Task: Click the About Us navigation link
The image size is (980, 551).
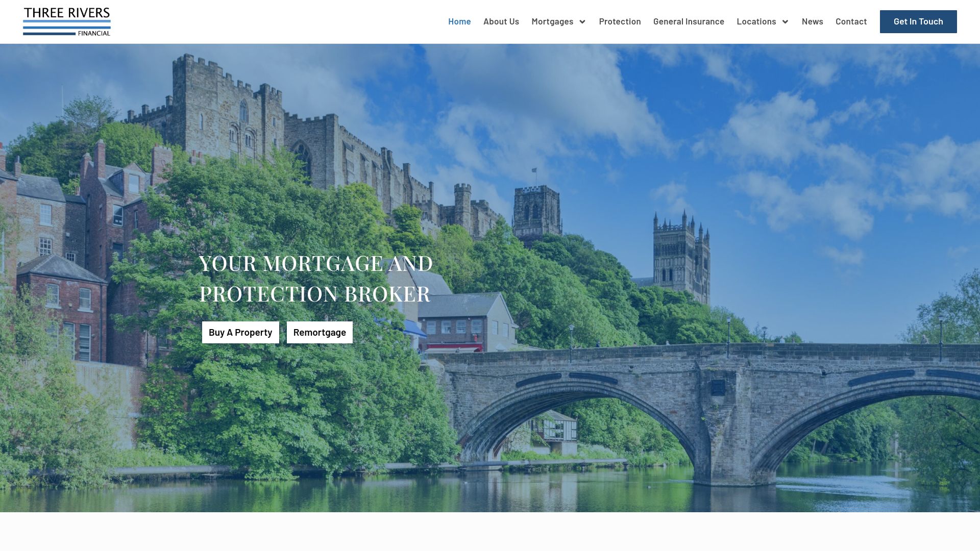Action: pyautogui.click(x=501, y=21)
